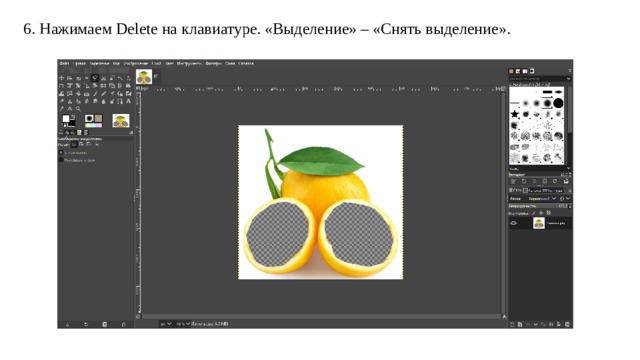The height and width of the screenshot is (360, 640).
Task: Click the edit brush icon under brushes
Action: (x=513, y=181)
